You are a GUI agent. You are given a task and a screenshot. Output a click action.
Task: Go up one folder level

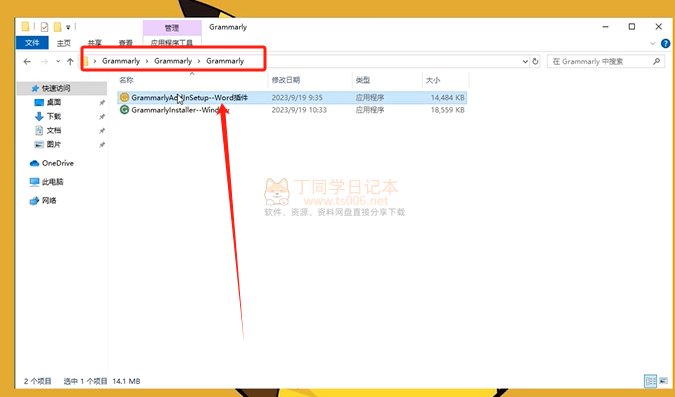(70, 62)
